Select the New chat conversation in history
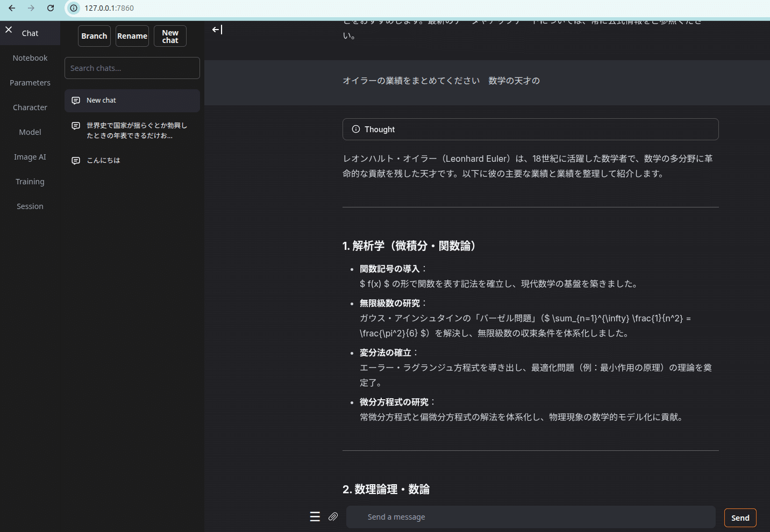 pyautogui.click(x=132, y=100)
